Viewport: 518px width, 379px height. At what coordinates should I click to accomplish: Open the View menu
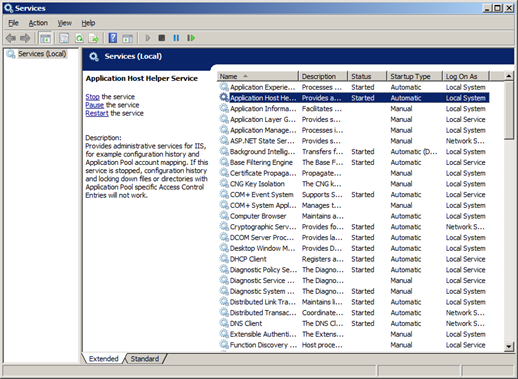(x=64, y=23)
